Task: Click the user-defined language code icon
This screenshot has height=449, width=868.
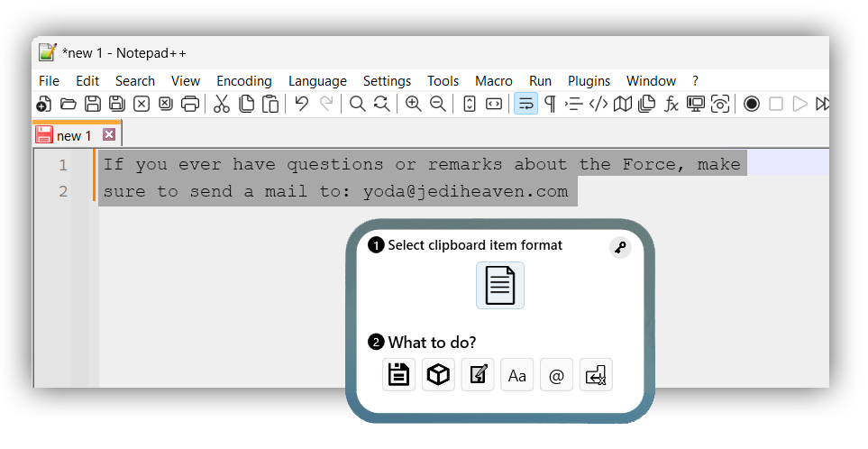Action: pos(598,104)
